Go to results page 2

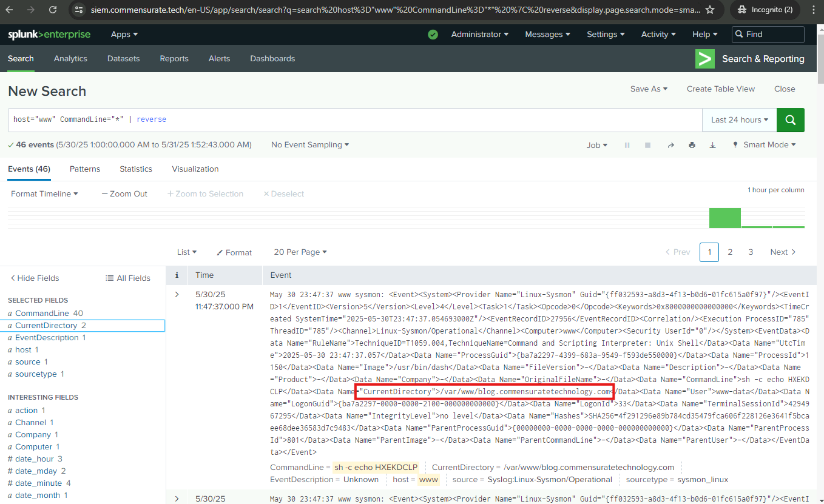click(730, 252)
